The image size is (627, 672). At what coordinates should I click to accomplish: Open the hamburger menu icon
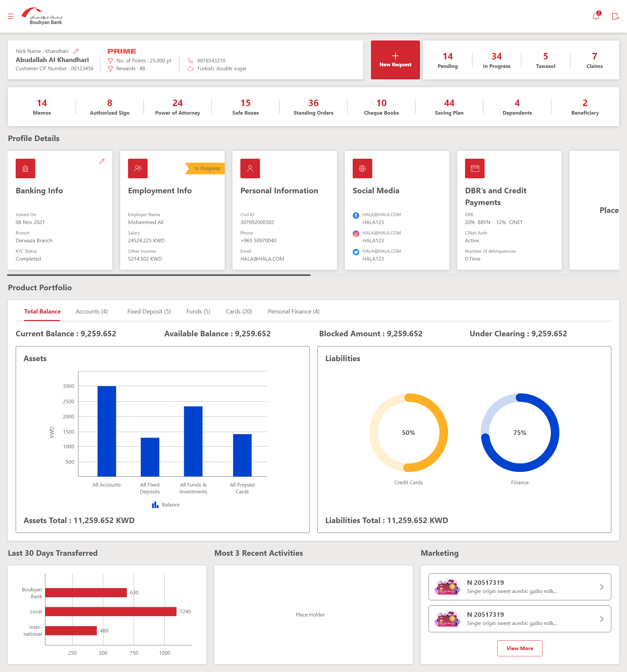[x=11, y=16]
